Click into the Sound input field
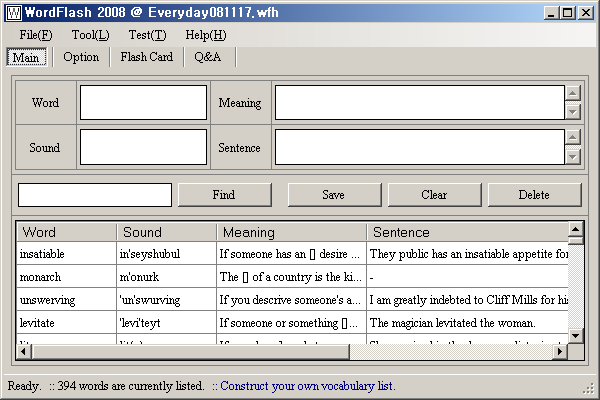The width and height of the screenshot is (600, 400). 143,147
